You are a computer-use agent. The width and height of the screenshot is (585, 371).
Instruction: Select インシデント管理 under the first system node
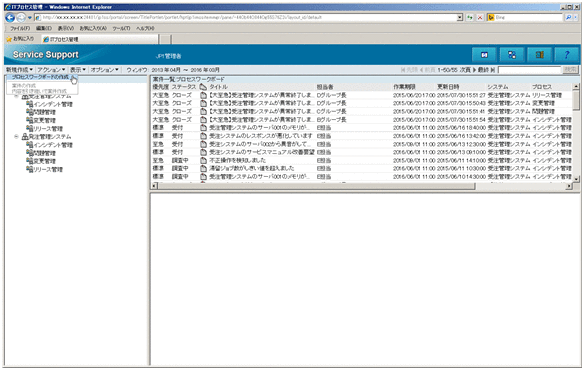tap(53, 104)
